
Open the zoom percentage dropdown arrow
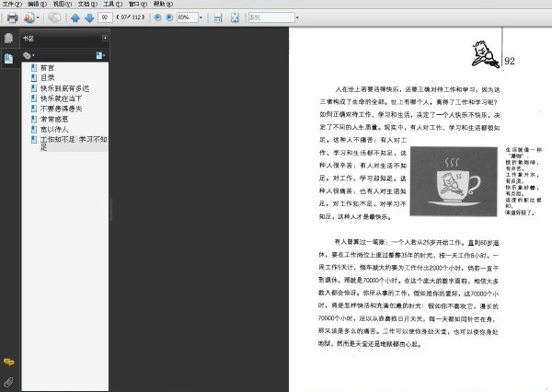[x=201, y=17]
